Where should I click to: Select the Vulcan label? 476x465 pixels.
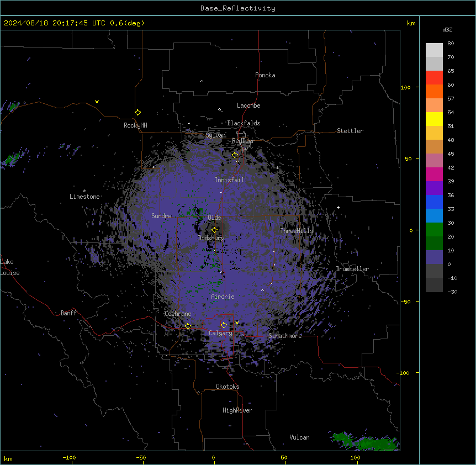coord(299,437)
